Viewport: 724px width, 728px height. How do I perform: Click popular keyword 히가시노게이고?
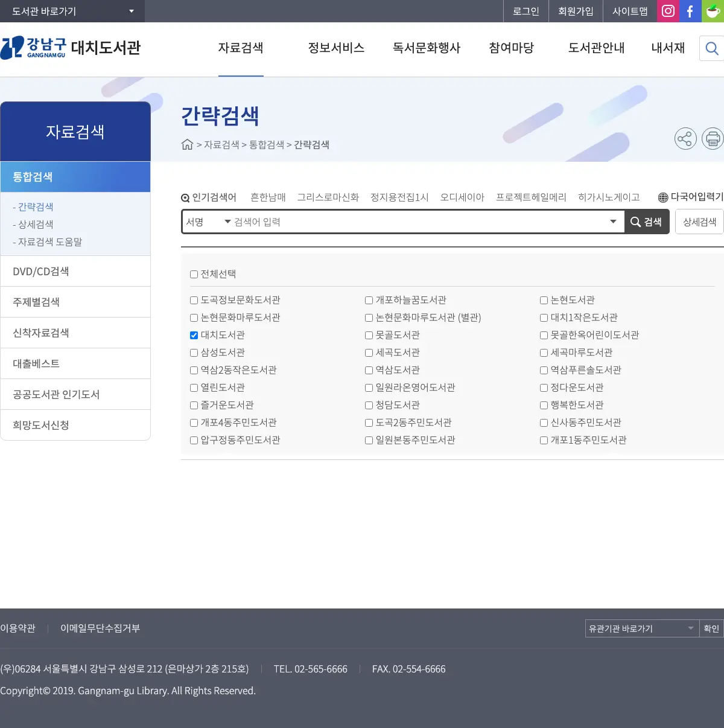(609, 197)
